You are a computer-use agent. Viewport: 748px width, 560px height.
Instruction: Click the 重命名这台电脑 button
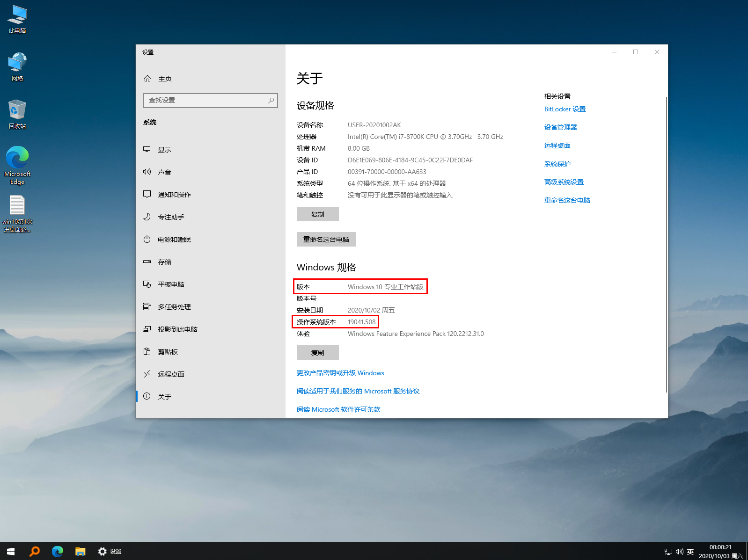pos(326,240)
